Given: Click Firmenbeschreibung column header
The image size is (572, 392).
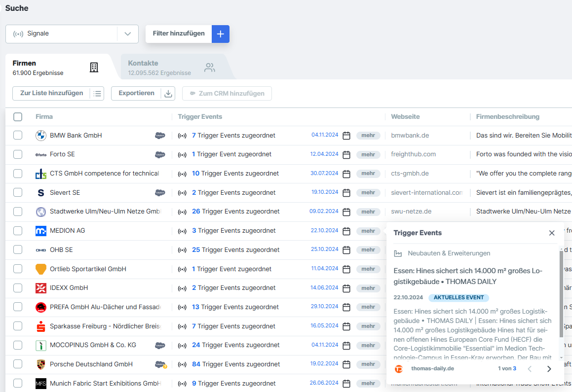Looking at the screenshot, I should point(507,117).
